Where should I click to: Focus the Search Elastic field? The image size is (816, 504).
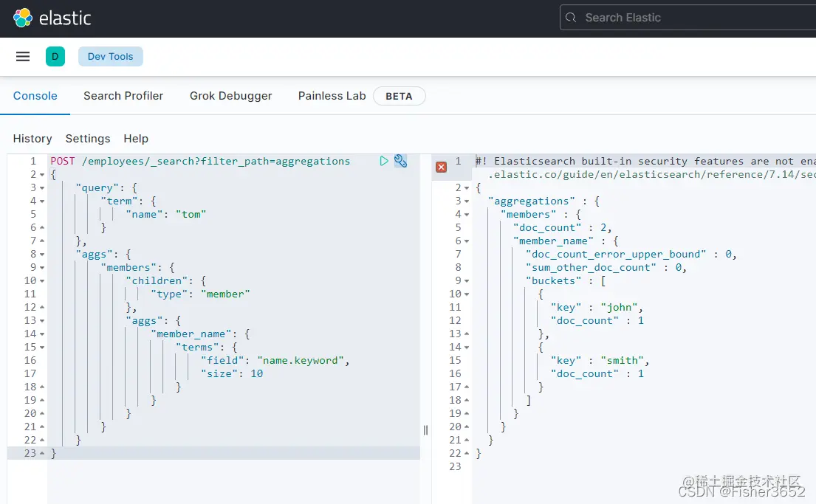688,18
